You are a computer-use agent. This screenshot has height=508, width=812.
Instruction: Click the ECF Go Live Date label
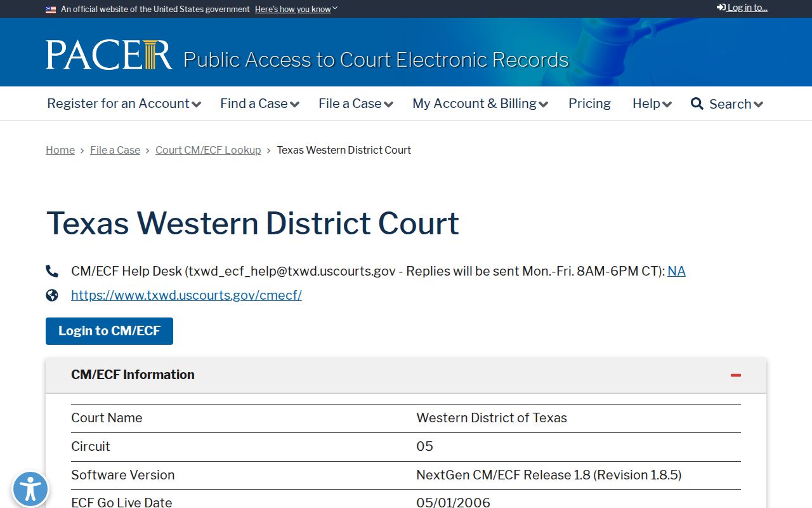click(x=122, y=502)
